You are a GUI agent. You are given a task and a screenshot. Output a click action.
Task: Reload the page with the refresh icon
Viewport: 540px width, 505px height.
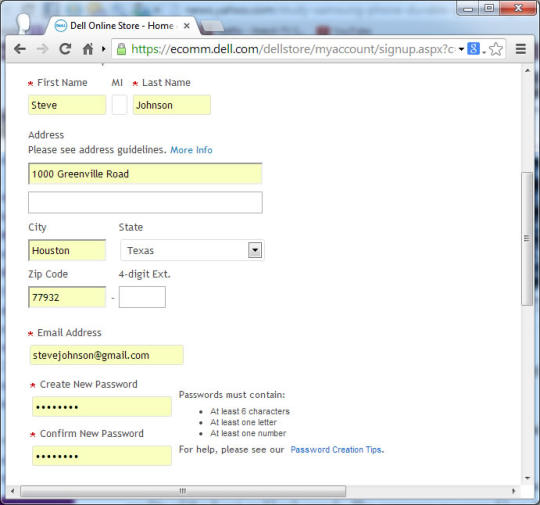(x=65, y=49)
